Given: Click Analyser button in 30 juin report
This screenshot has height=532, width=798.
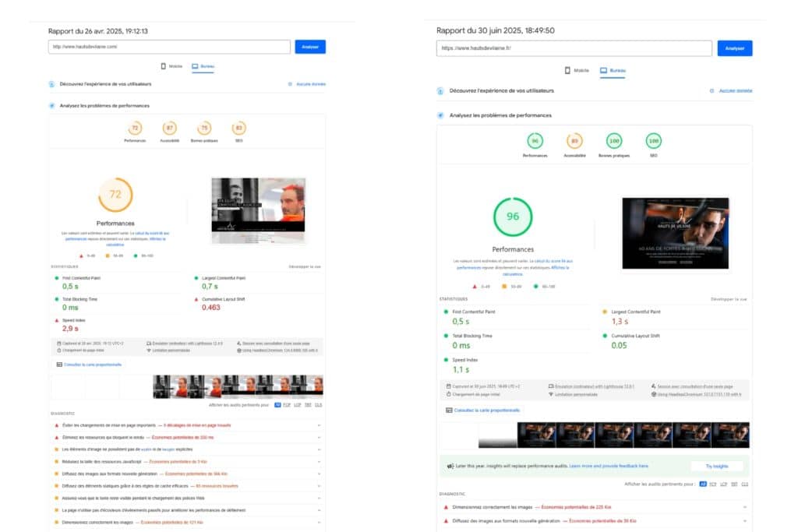Looking at the screenshot, I should point(734,48).
